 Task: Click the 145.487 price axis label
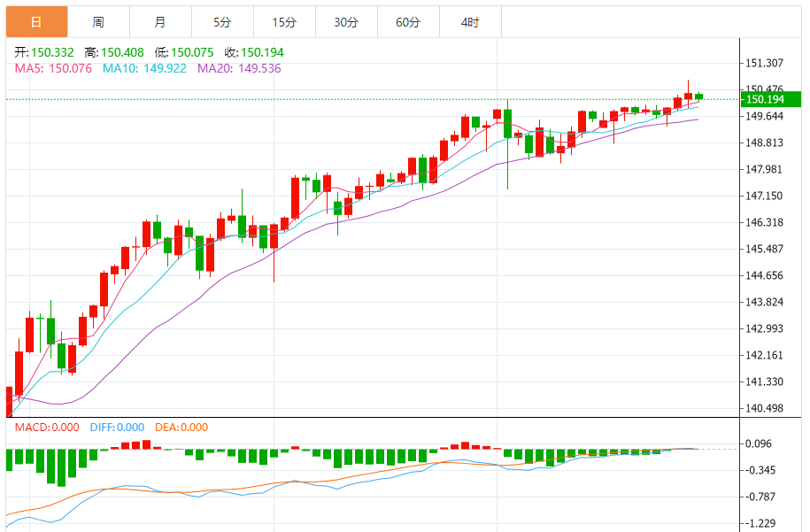pos(764,249)
